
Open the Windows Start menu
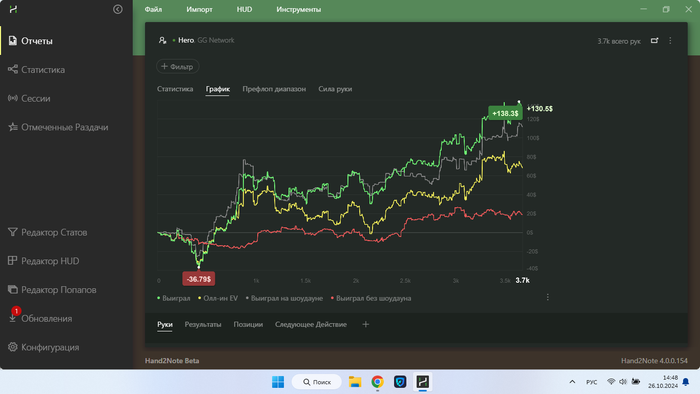[x=278, y=382]
